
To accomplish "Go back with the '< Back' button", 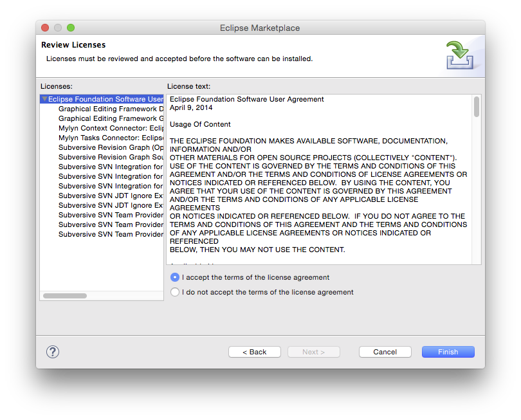I will (255, 352).
